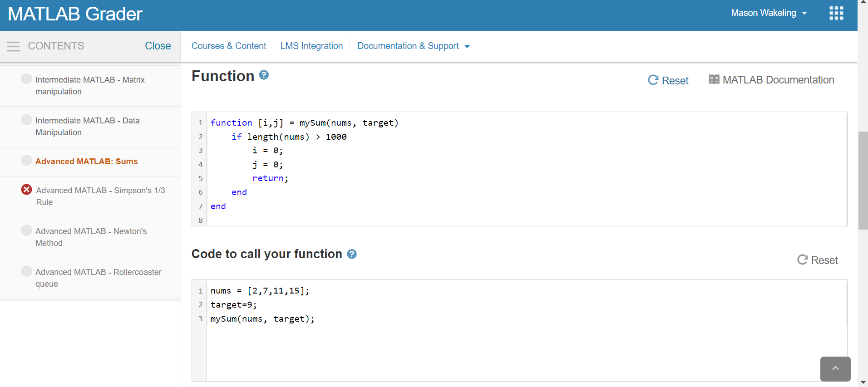The width and height of the screenshot is (868, 387).
Task: Select status circle for Newton's Method item
Action: click(x=27, y=230)
